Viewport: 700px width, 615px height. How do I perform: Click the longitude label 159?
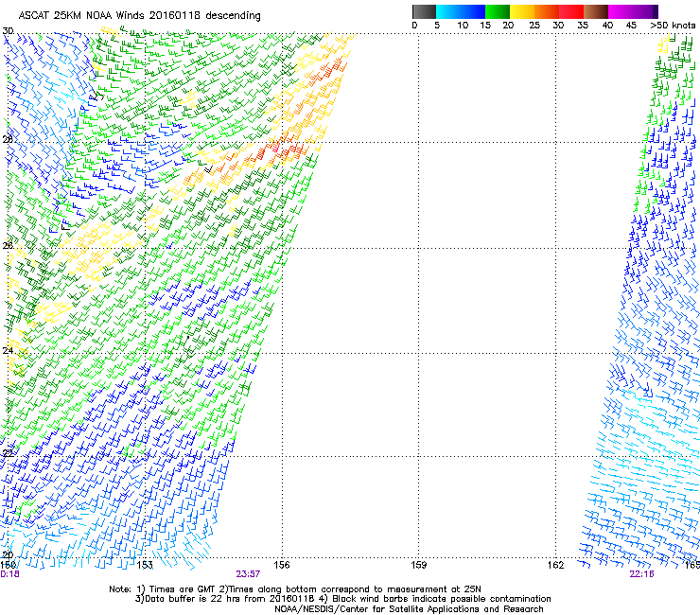(x=418, y=565)
